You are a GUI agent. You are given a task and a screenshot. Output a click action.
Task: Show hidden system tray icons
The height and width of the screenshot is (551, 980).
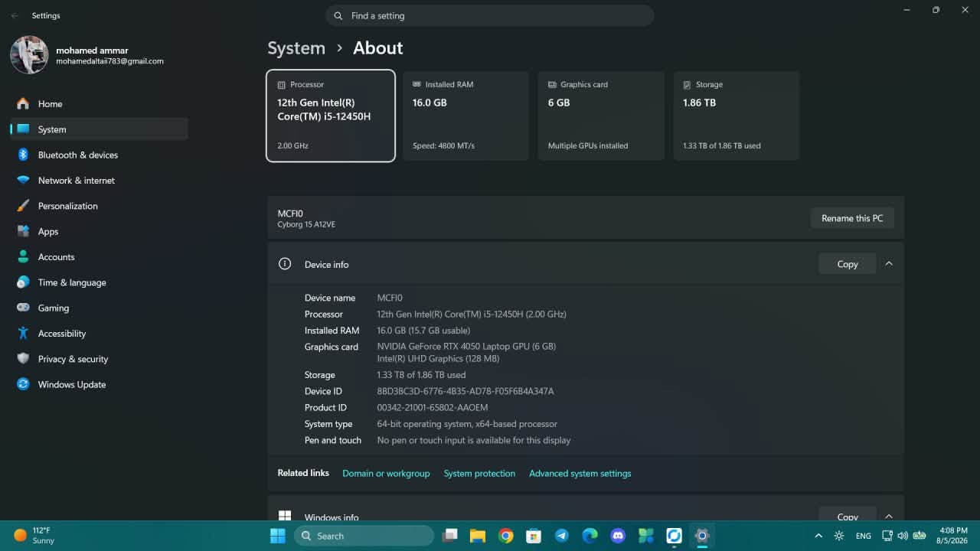[x=818, y=536]
